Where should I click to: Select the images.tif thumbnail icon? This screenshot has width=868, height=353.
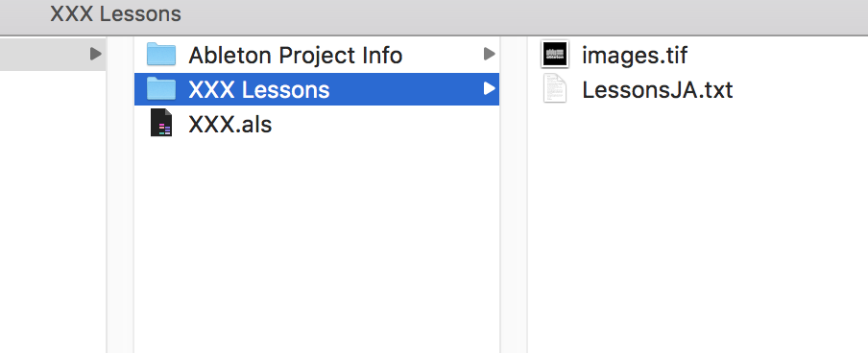tap(555, 55)
